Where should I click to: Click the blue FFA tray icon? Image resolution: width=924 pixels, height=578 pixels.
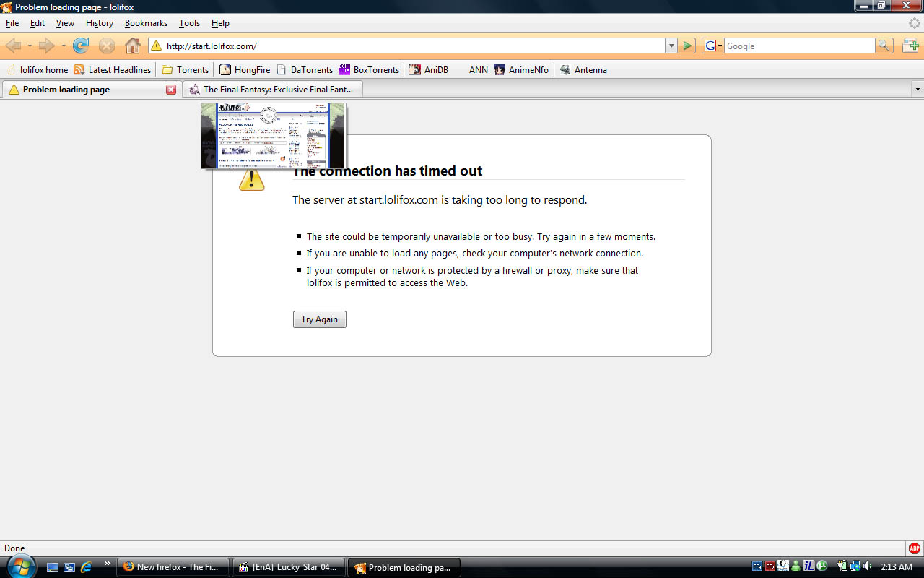click(x=757, y=566)
